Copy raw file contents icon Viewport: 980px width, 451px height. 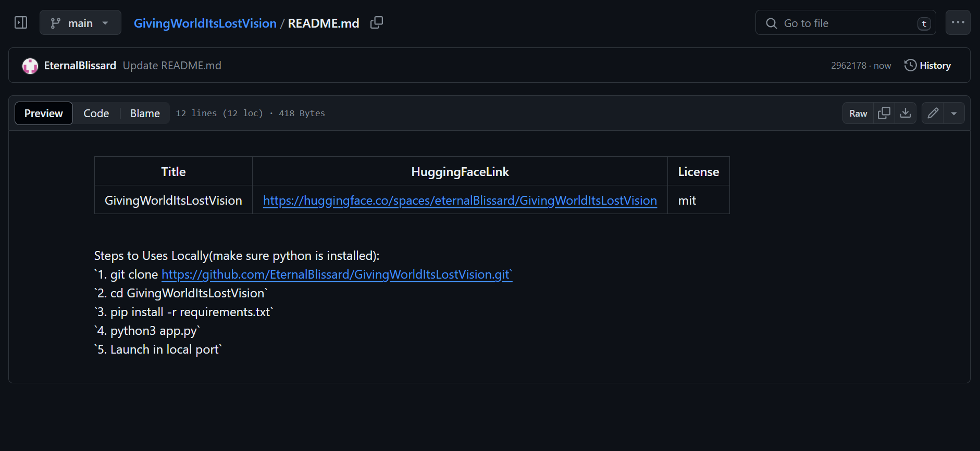click(x=884, y=113)
